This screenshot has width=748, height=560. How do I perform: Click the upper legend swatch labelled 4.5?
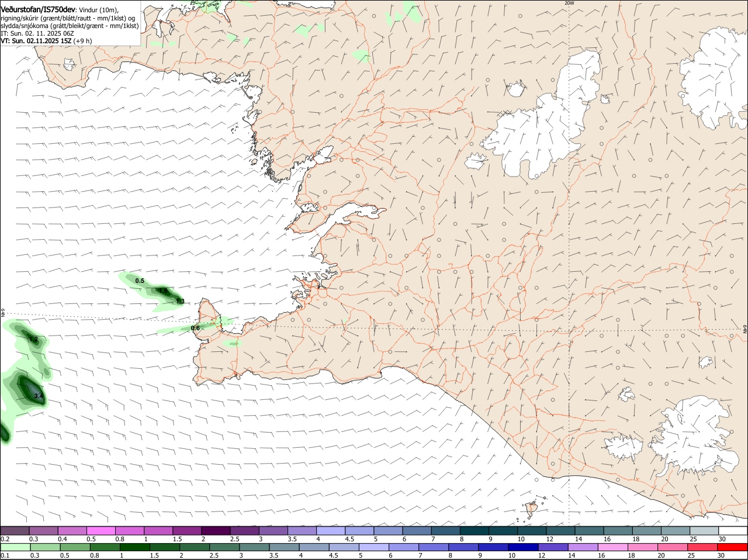[359, 530]
